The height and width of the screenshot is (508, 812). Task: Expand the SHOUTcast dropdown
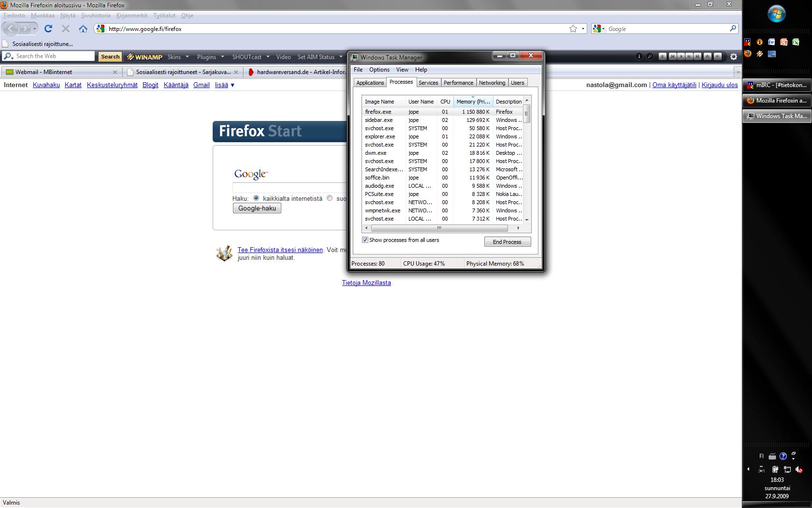tap(268, 57)
